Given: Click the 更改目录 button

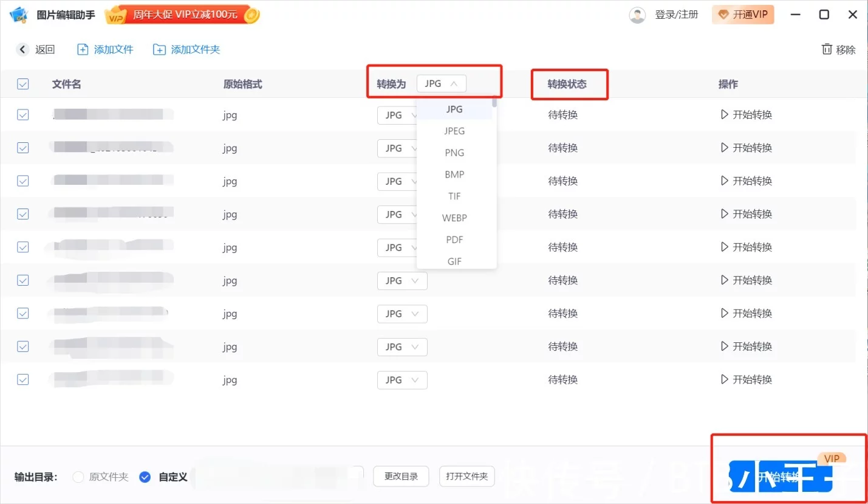Looking at the screenshot, I should 402,477.
